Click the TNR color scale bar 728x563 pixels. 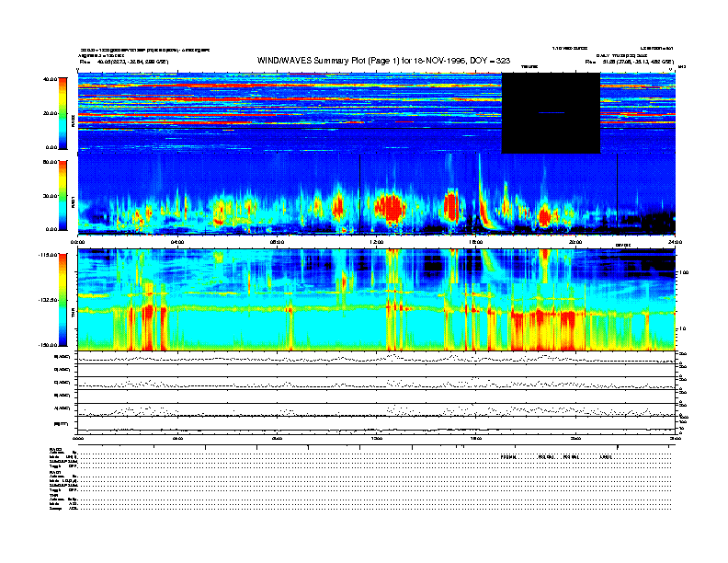point(63,300)
